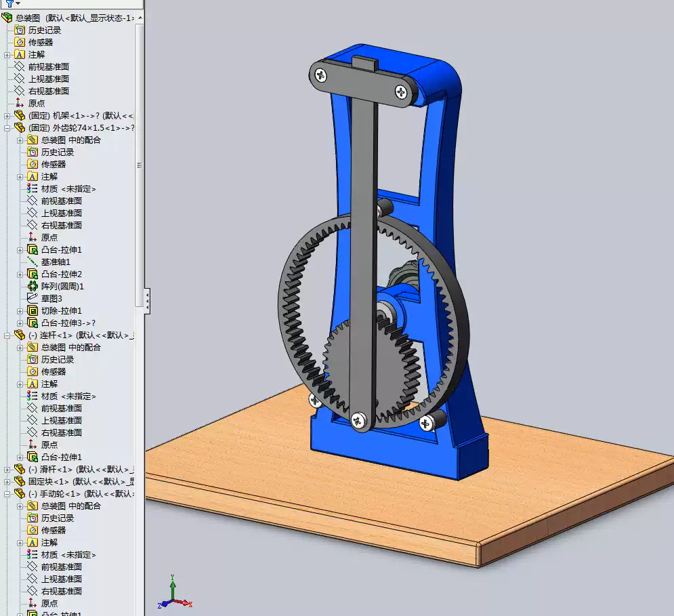Select the 固定块<1> component
The height and width of the screenshot is (616, 674).
tap(47, 480)
